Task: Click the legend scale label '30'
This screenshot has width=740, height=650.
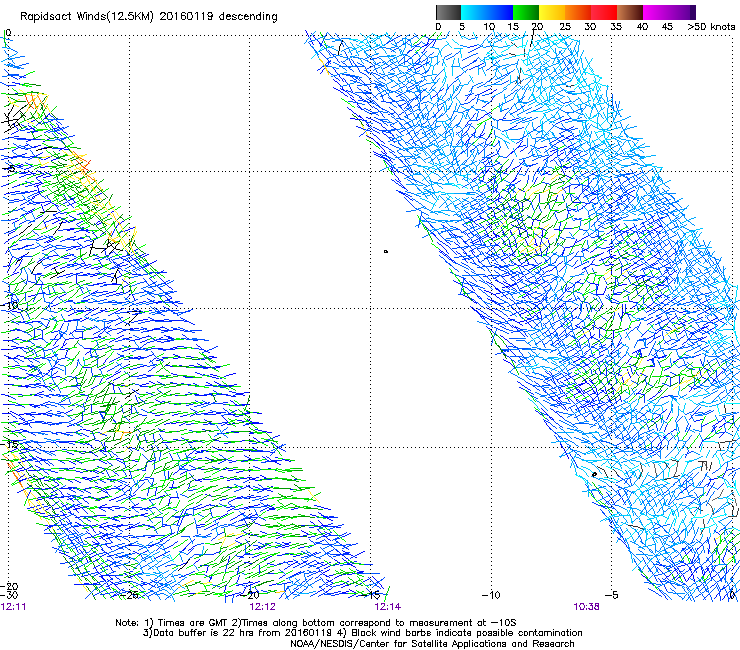Action: coord(590,27)
